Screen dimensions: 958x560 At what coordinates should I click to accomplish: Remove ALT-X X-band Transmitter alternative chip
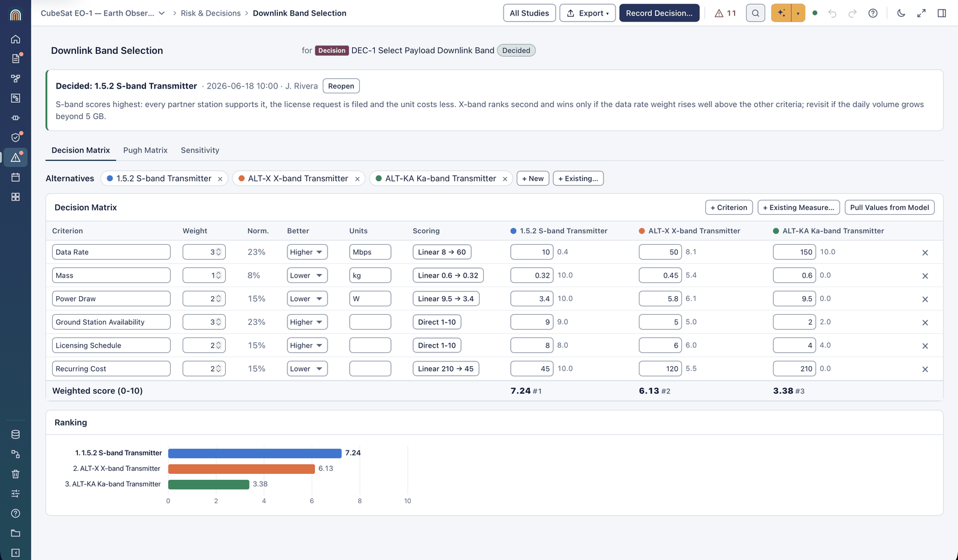click(357, 179)
